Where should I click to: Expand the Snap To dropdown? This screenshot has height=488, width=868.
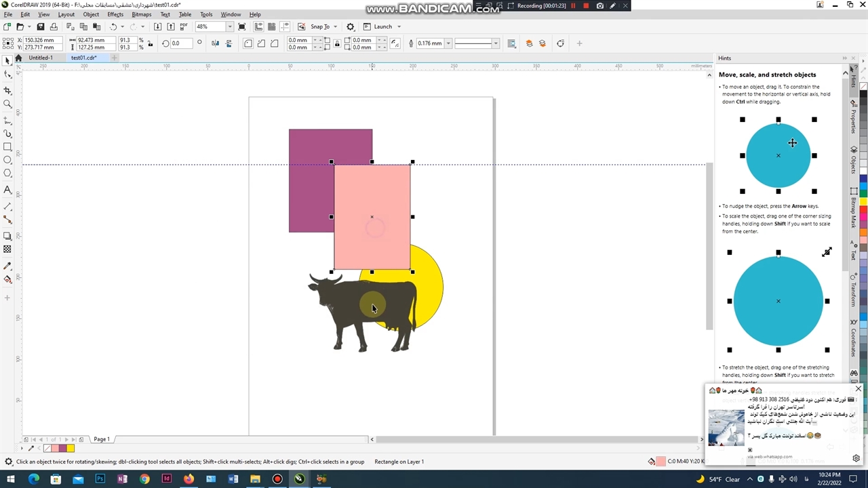point(335,26)
